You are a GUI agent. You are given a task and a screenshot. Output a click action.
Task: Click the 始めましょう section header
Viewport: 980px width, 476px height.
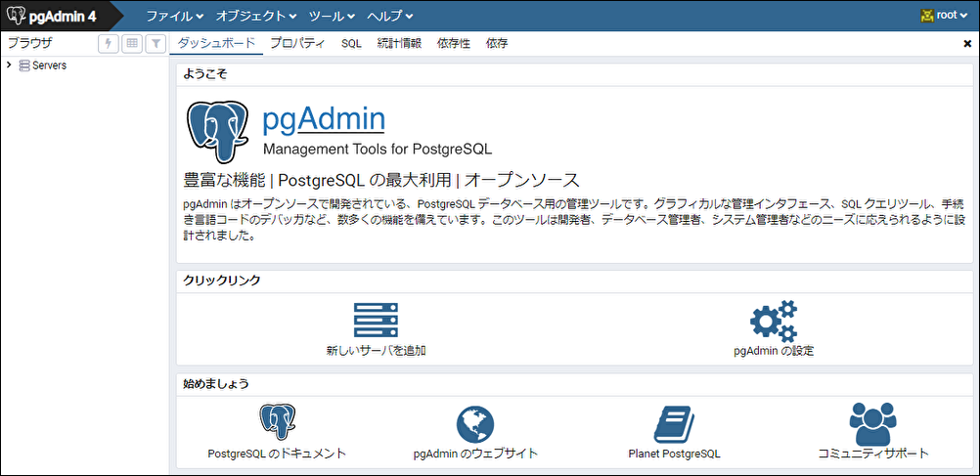pyautogui.click(x=215, y=383)
